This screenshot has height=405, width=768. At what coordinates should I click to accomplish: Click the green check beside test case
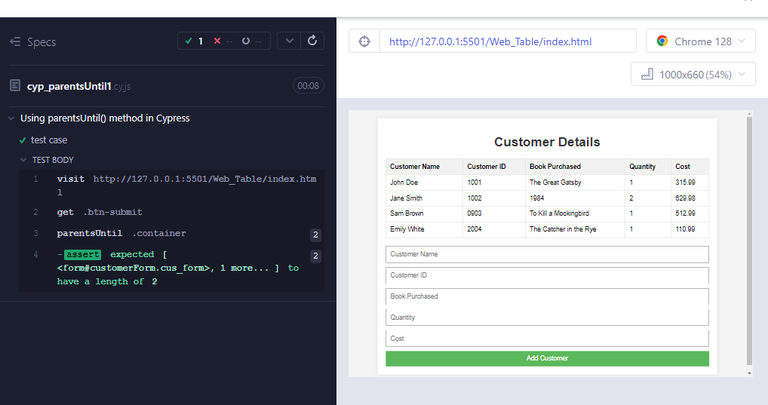point(22,140)
